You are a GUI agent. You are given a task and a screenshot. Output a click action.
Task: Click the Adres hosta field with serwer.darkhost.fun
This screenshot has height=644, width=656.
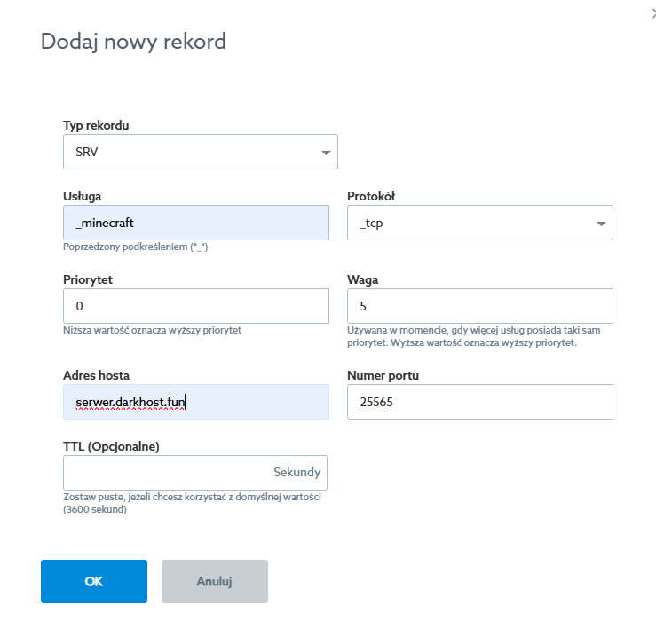click(196, 402)
